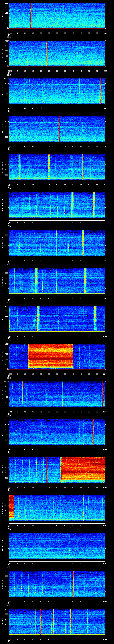Click the 6:13:00 start time label
114x644 pixels.
[9, 487]
